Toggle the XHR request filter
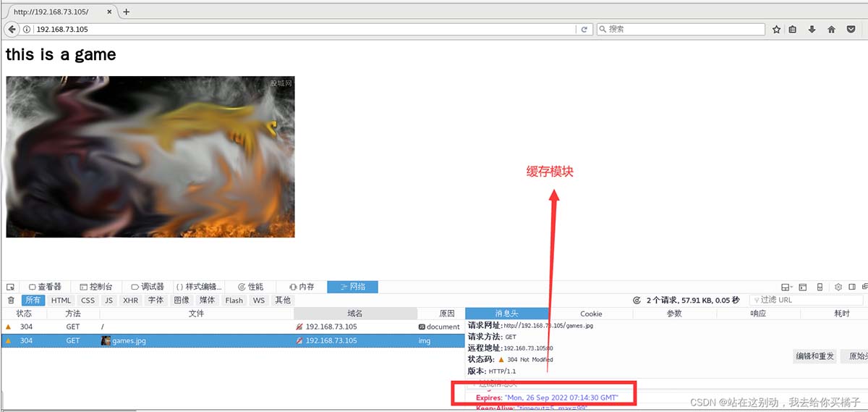Screen dimensions: 868x412 [x=131, y=300]
